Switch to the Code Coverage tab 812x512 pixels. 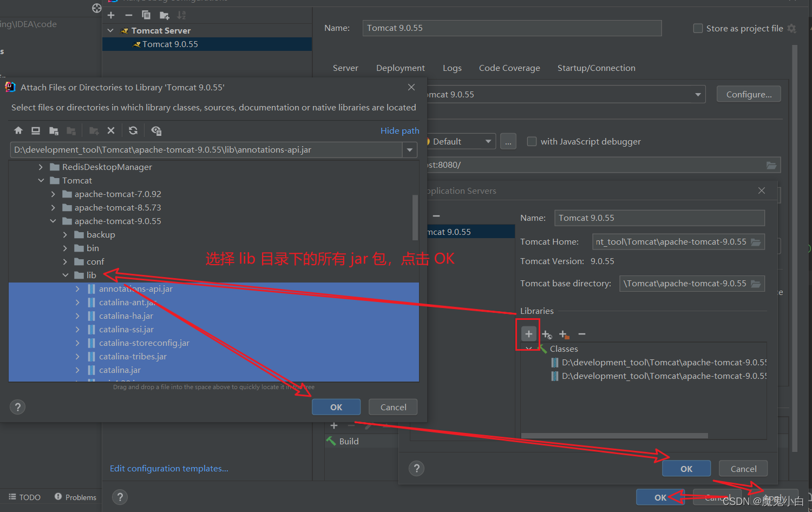click(509, 68)
